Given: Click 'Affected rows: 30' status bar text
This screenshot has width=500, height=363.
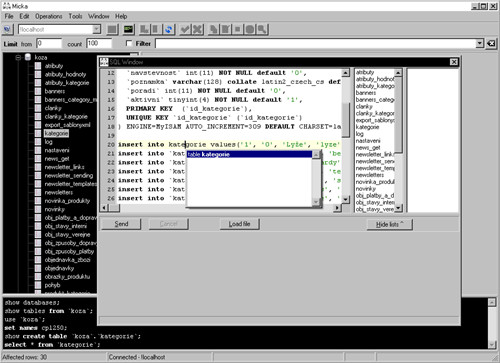Looking at the screenshot, I should tap(25, 357).
